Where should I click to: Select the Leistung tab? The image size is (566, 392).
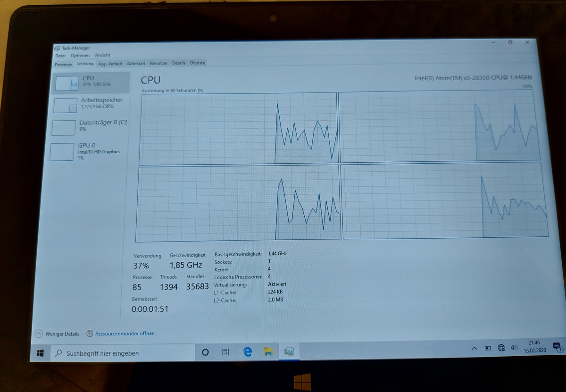point(85,64)
